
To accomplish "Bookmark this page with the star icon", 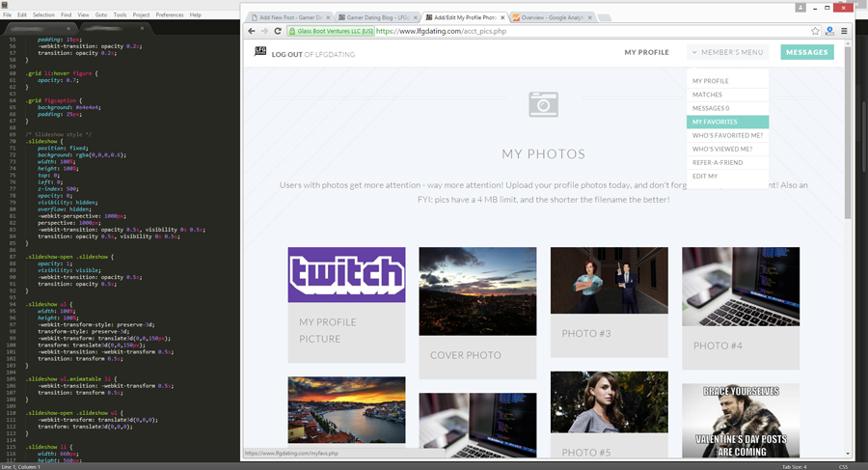I will [815, 31].
